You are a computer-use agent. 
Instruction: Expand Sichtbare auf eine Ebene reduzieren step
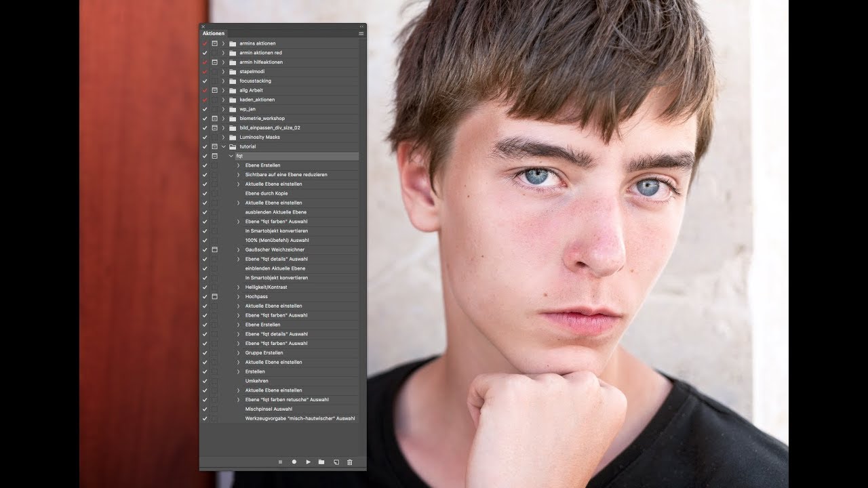click(x=238, y=175)
